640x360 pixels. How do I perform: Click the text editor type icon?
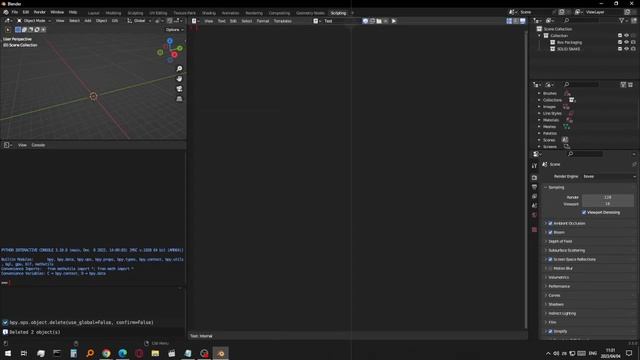click(x=195, y=21)
